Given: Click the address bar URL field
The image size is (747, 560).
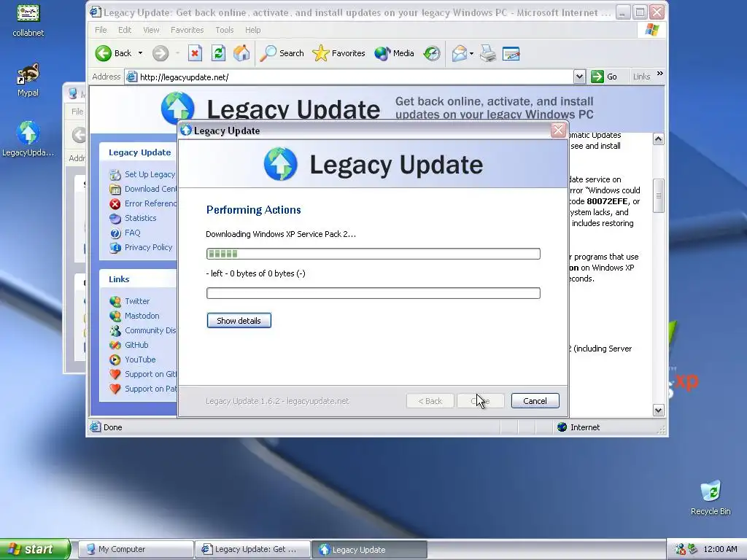Looking at the screenshot, I should [x=356, y=77].
